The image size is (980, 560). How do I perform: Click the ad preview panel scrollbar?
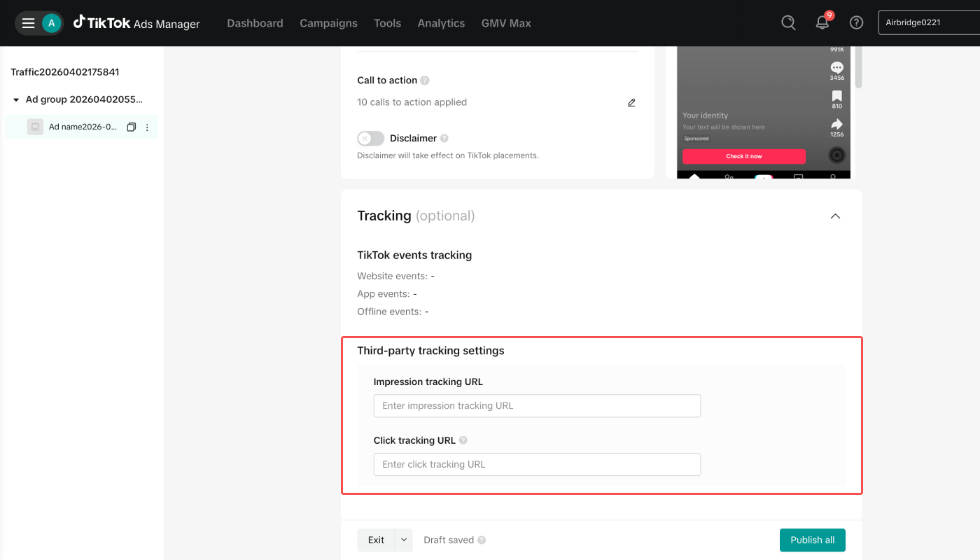858,66
